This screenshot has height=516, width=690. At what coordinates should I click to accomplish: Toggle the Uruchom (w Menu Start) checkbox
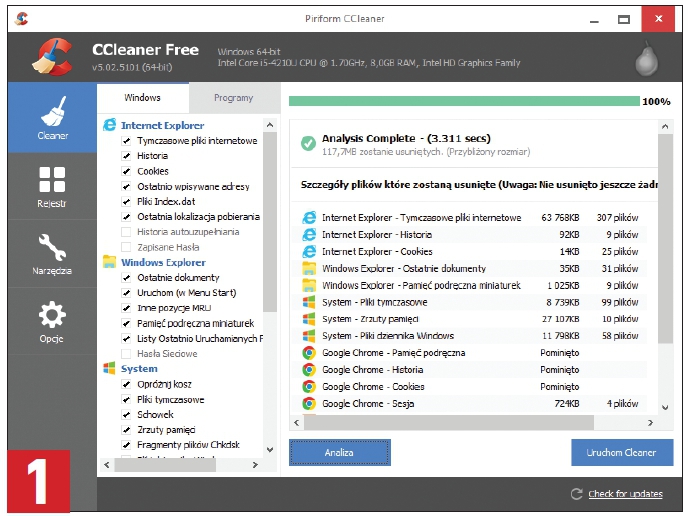coord(126,293)
